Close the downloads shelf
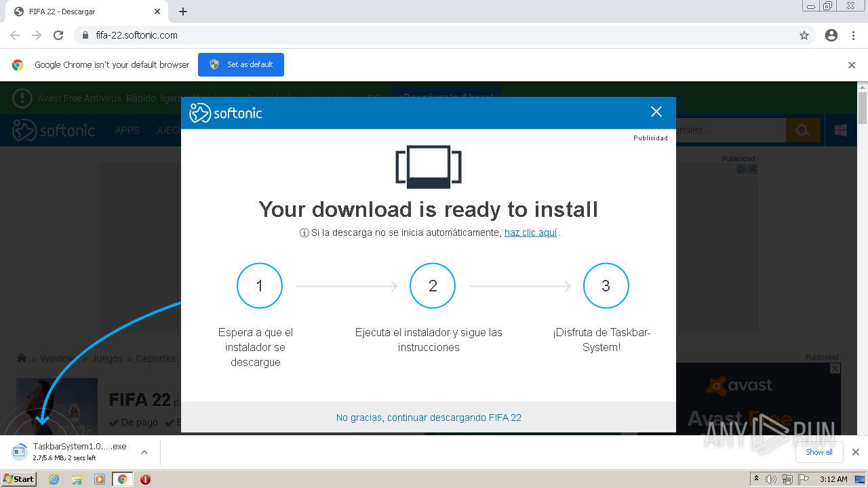 pyautogui.click(x=855, y=452)
